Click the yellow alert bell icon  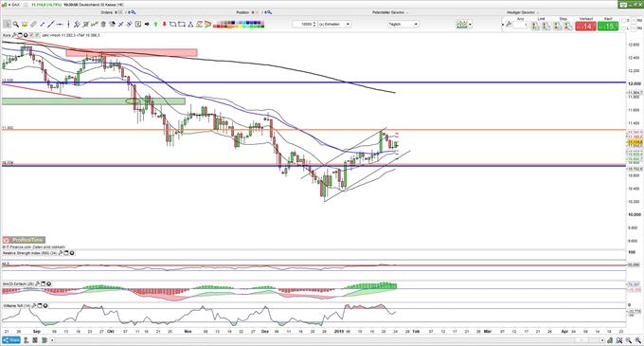pos(25,25)
